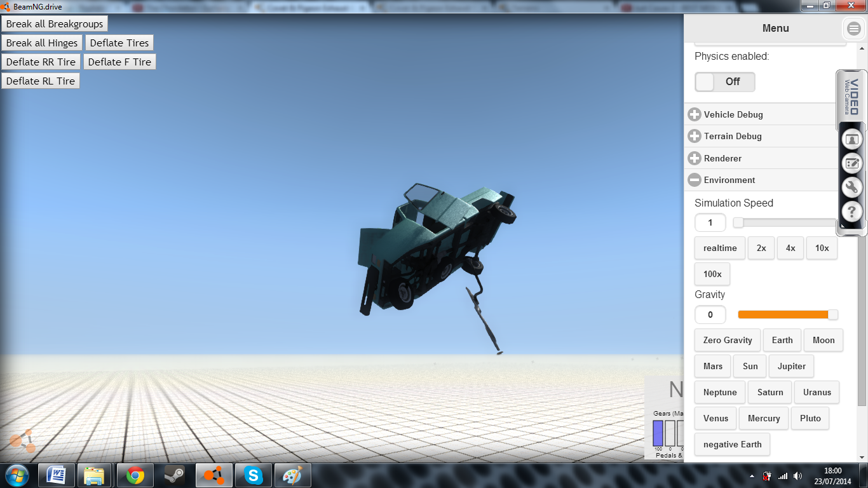Set simulation speed to 4x

click(790, 248)
